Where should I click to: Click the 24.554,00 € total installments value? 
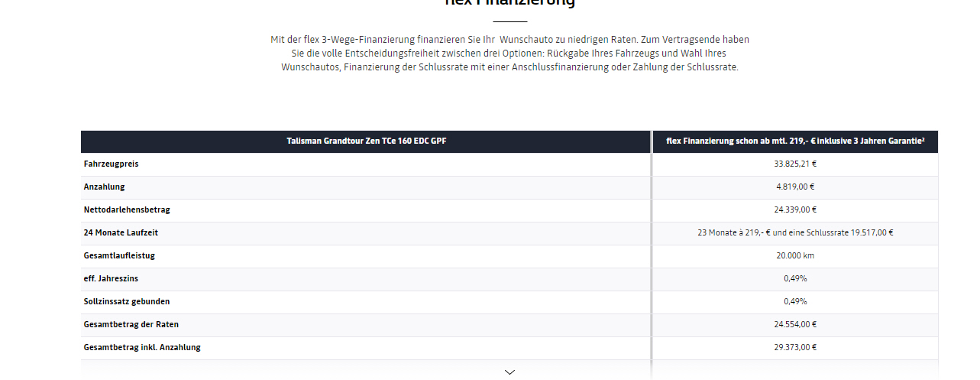coord(795,324)
